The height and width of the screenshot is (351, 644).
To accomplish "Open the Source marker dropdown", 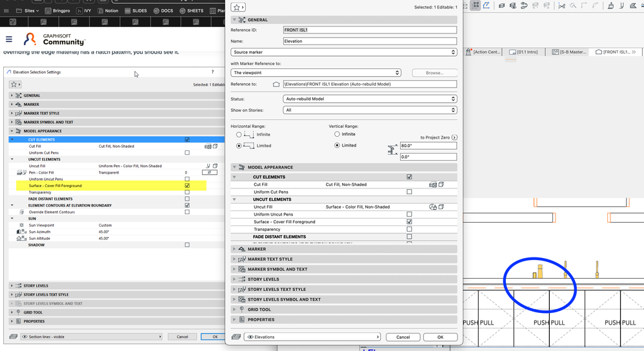I will (343, 52).
